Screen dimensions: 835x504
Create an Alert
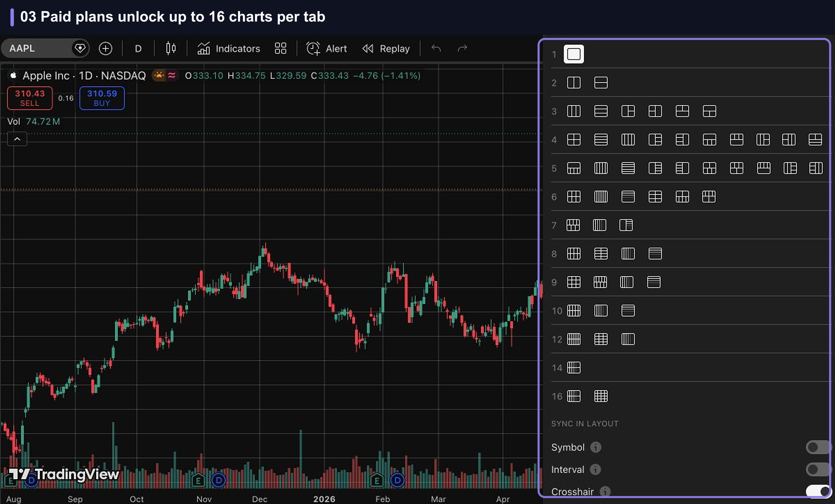point(326,48)
